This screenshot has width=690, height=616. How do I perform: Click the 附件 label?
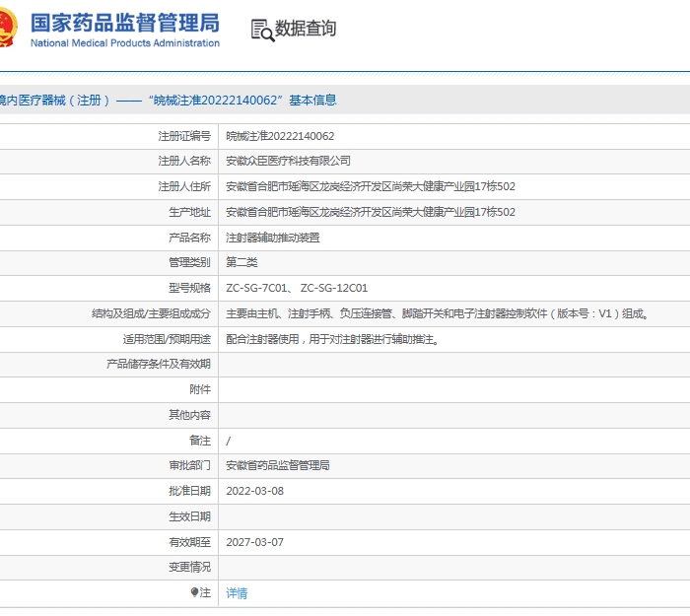coord(200,390)
